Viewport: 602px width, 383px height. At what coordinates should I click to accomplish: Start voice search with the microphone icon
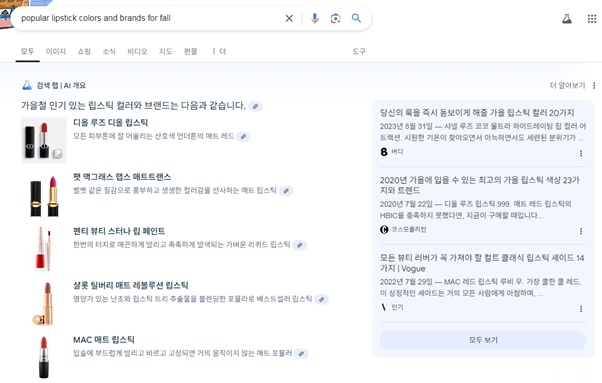point(314,18)
